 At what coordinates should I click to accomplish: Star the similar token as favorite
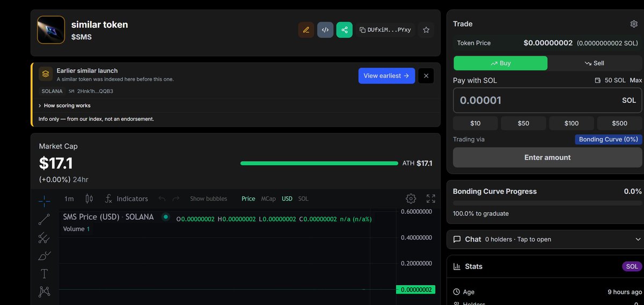(x=426, y=30)
